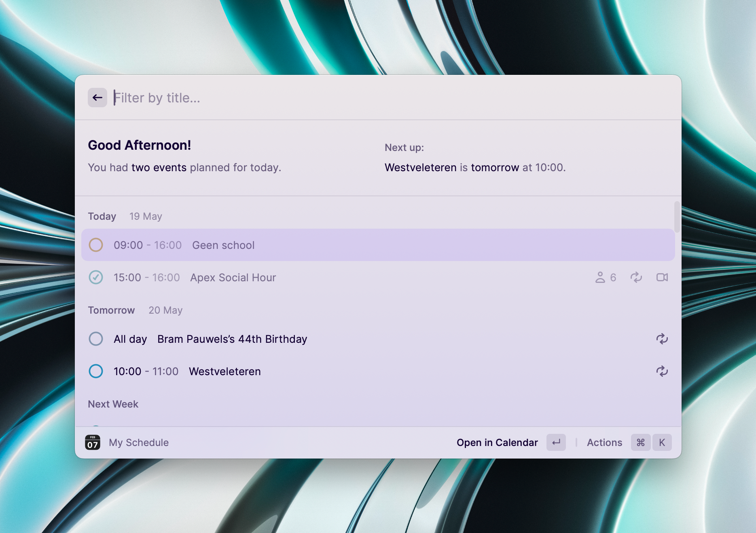Click the Apex Social Hour checkmark circle
The image size is (756, 533).
[x=96, y=277]
